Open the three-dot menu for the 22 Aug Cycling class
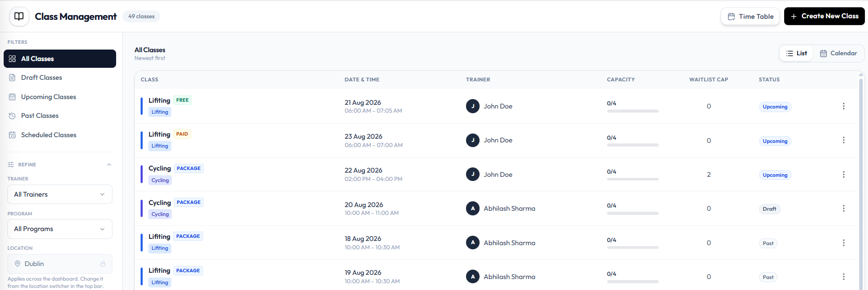868x290 pixels. (x=844, y=174)
